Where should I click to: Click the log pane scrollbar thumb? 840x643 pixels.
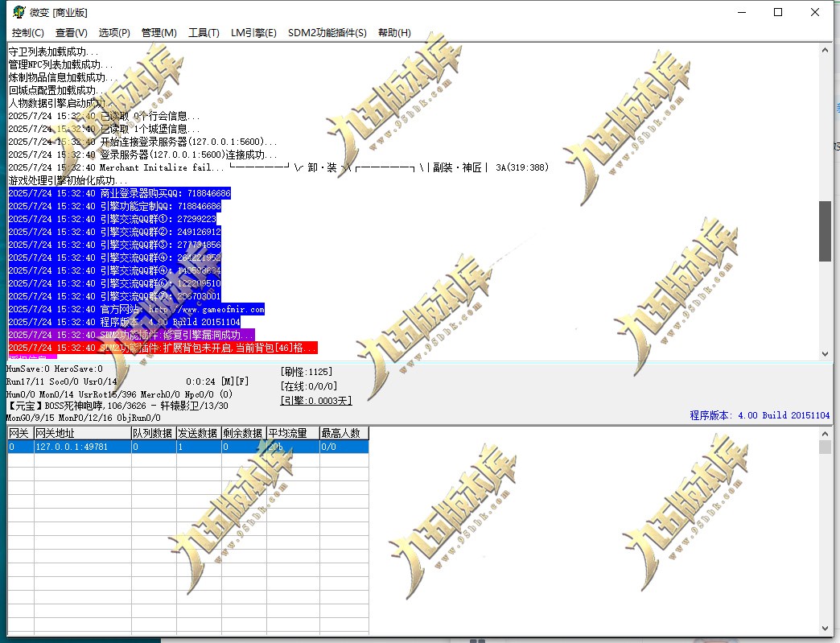[x=825, y=231]
